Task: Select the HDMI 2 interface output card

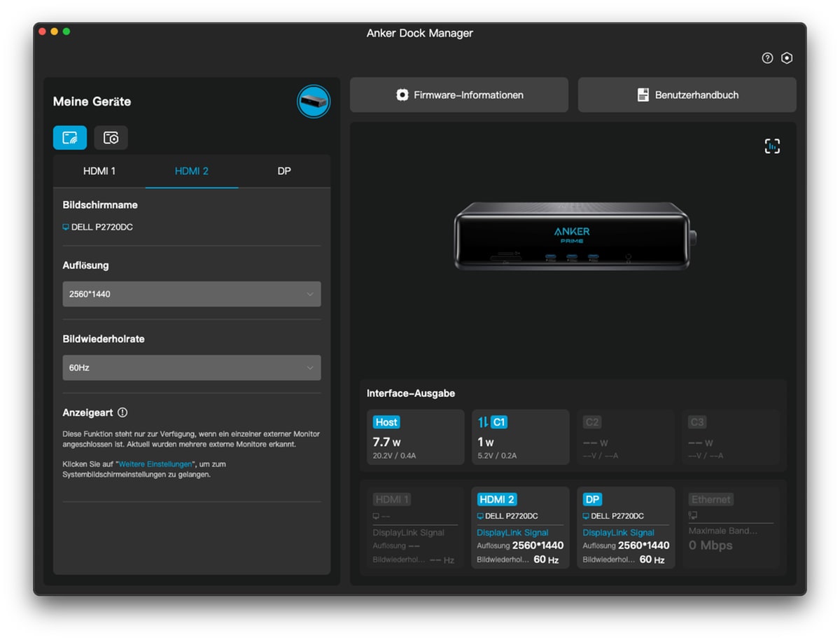Action: pyautogui.click(x=520, y=528)
